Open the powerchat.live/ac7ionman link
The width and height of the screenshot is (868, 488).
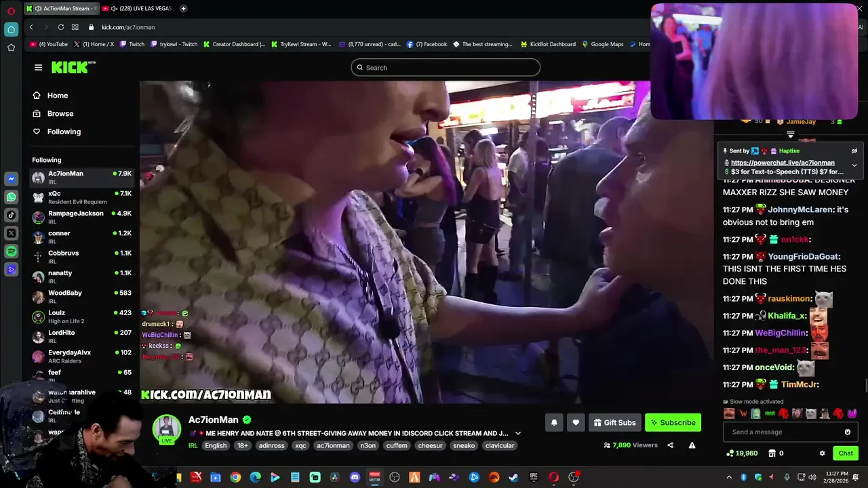(x=783, y=163)
